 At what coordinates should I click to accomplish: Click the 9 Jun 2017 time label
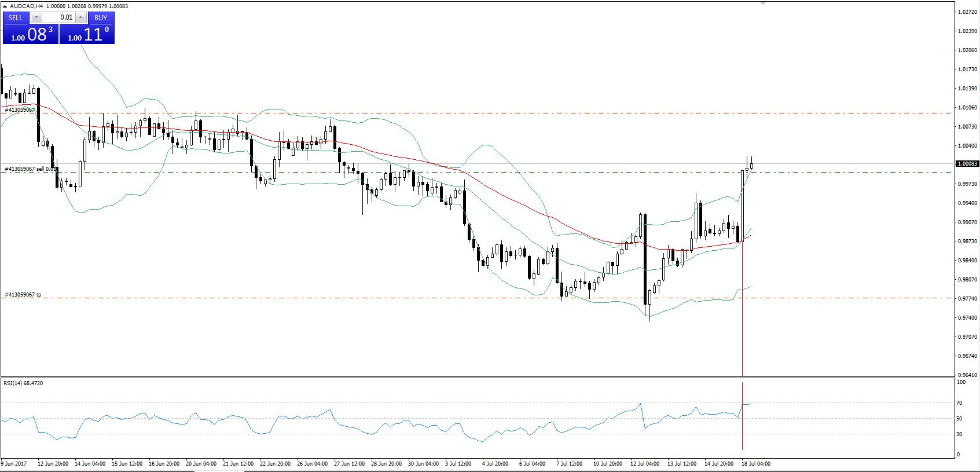[x=14, y=463]
